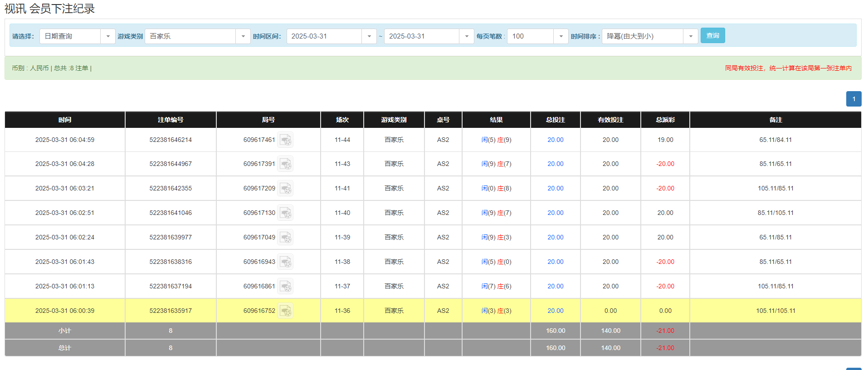Click the 查询 search button
868x370 pixels.
712,35
